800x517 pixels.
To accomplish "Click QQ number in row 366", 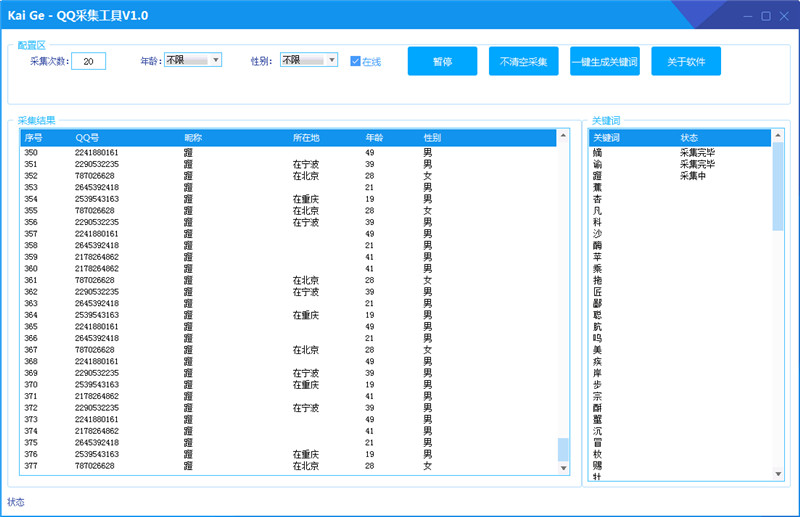I will 97,338.
